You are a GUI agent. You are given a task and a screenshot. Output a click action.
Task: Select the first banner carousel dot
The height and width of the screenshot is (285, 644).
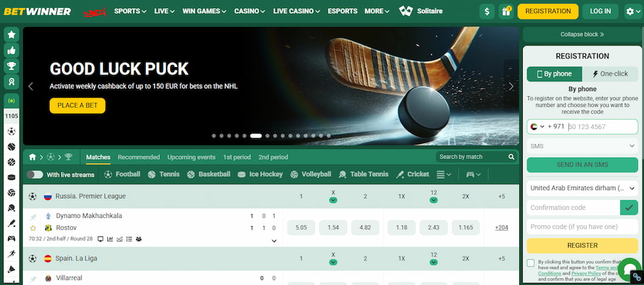(x=214, y=136)
